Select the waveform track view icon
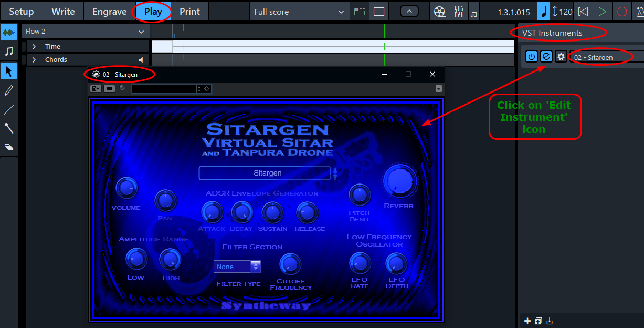Image resolution: width=644 pixels, height=328 pixels. [9, 32]
